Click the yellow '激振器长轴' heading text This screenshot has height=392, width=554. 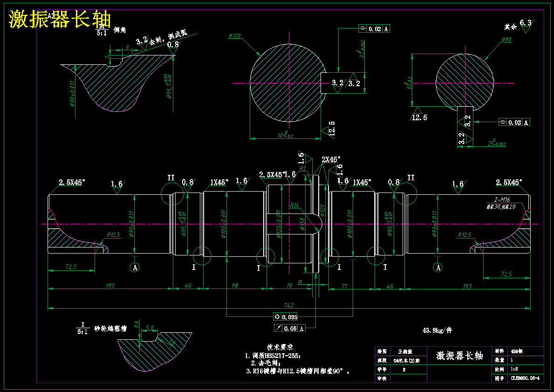point(60,19)
